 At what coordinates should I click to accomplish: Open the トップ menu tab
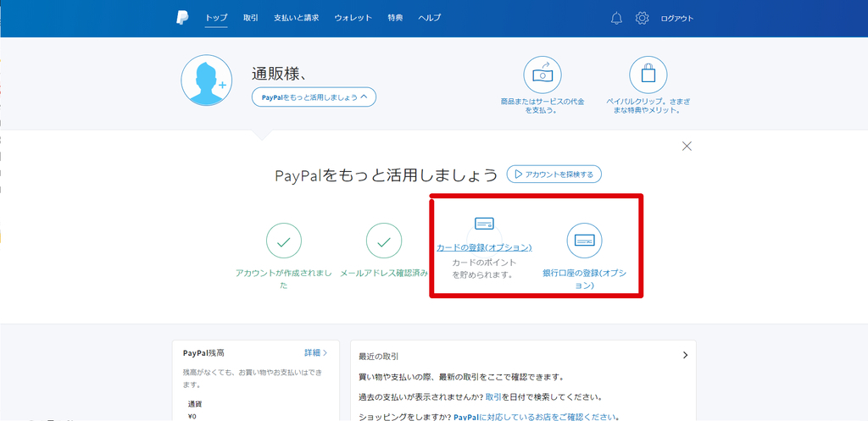tap(216, 19)
